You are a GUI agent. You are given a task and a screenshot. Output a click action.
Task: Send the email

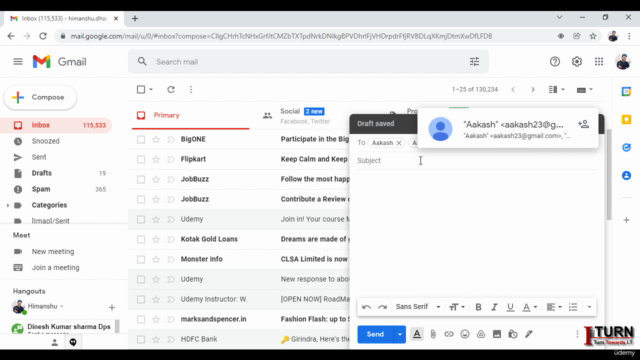pos(375,334)
